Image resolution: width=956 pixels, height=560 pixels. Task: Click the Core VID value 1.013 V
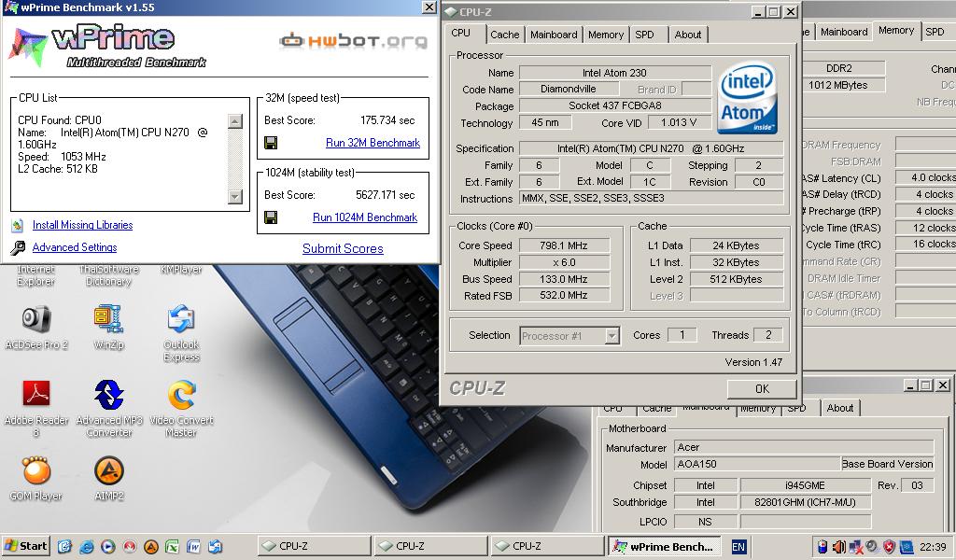point(679,122)
